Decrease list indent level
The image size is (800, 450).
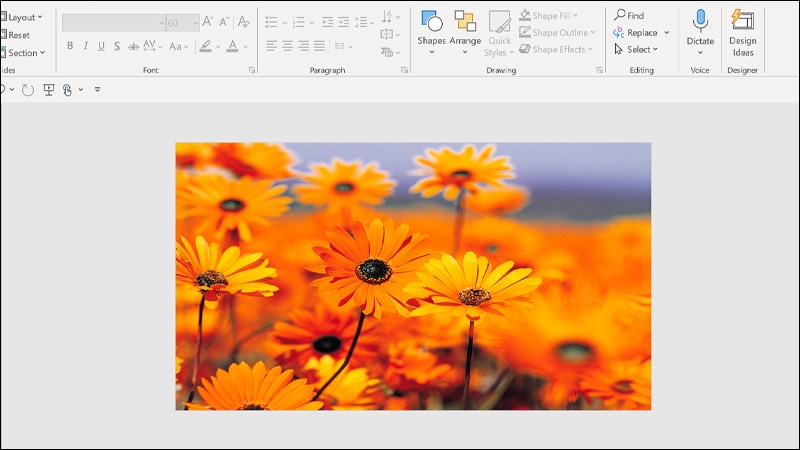point(328,22)
